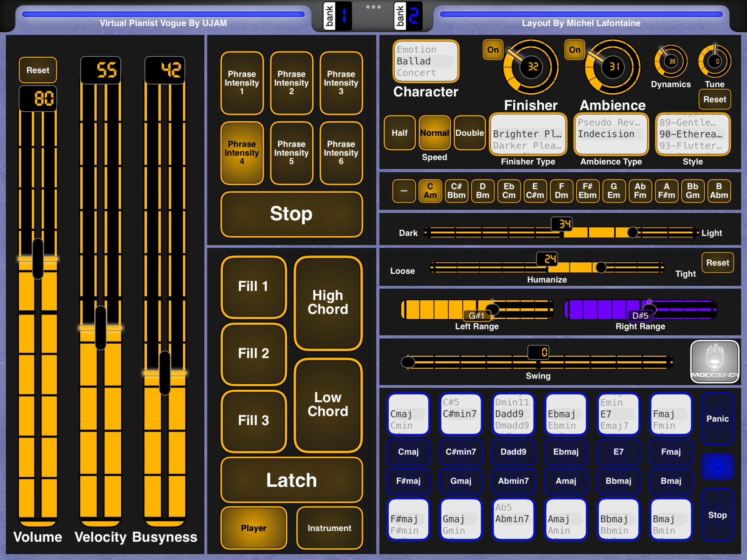Select the F# / Ebm key
Image resolution: width=747 pixels, height=560 pixels.
588,191
